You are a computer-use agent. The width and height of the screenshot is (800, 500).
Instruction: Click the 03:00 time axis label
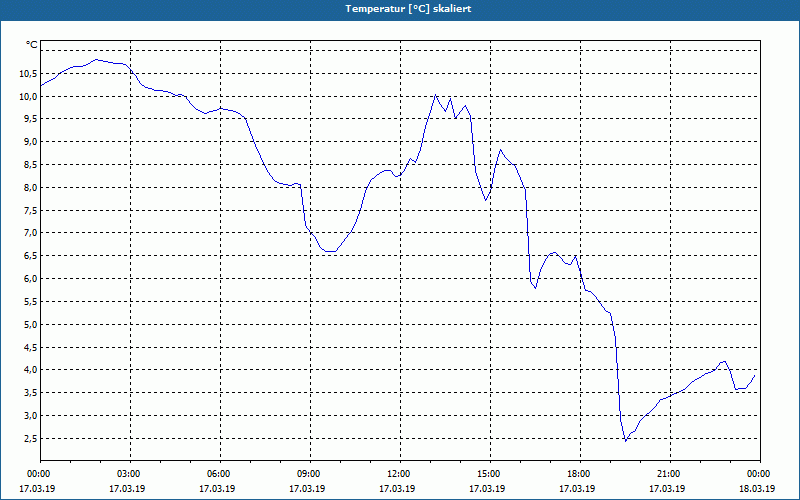(130, 474)
